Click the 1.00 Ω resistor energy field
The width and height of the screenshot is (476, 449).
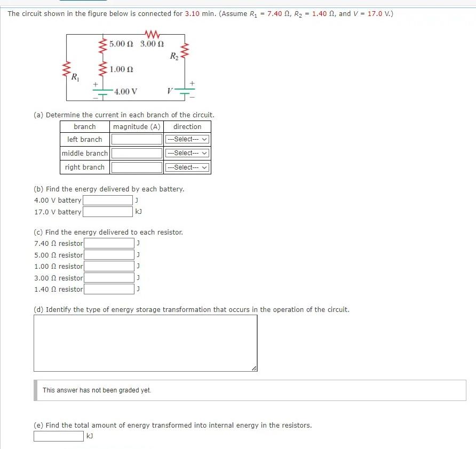coord(109,267)
